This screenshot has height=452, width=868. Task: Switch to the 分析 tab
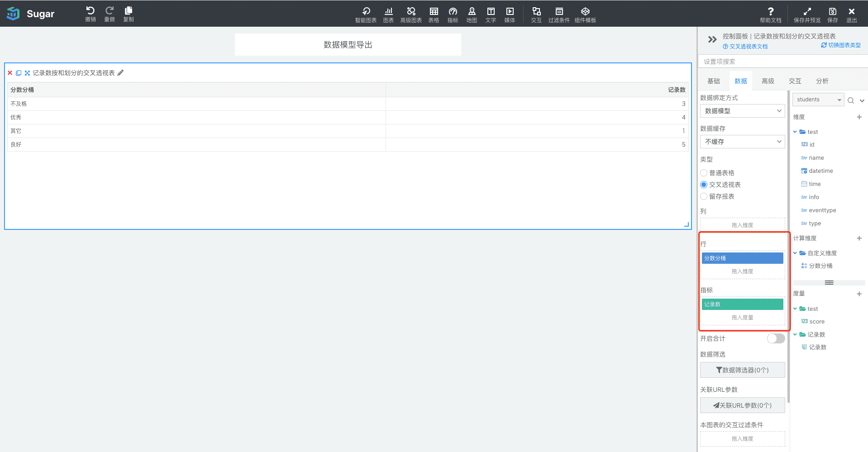[822, 81]
